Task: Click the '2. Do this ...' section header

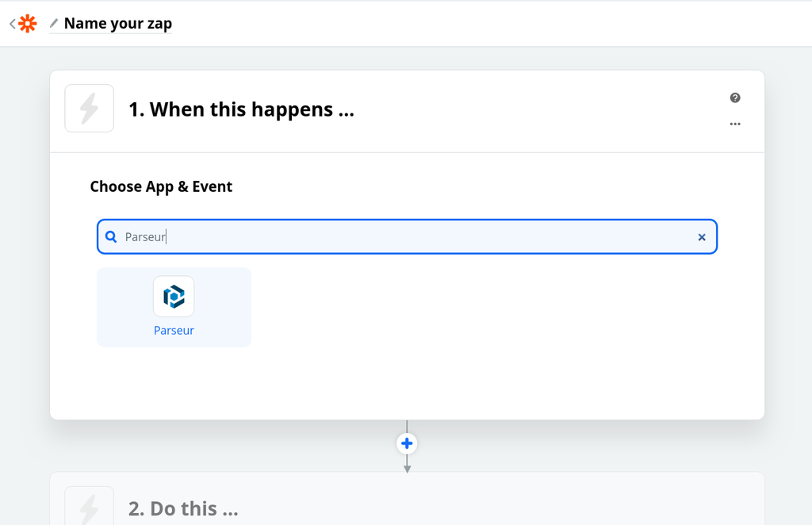Action: [183, 508]
